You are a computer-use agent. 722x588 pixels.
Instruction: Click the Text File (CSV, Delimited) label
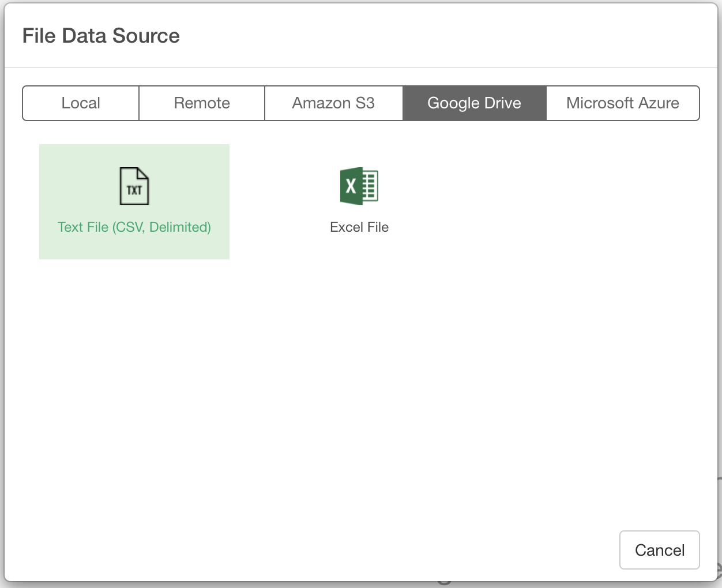pyautogui.click(x=134, y=227)
